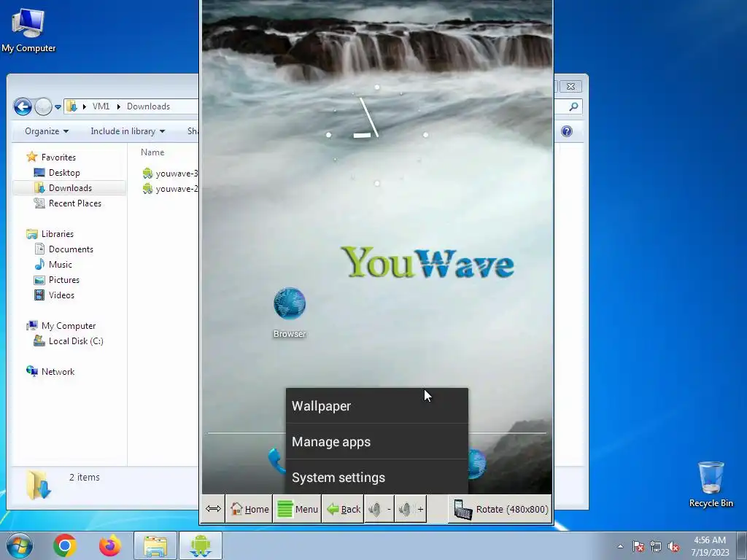Click the Rotate (480x800) button

pos(500,509)
